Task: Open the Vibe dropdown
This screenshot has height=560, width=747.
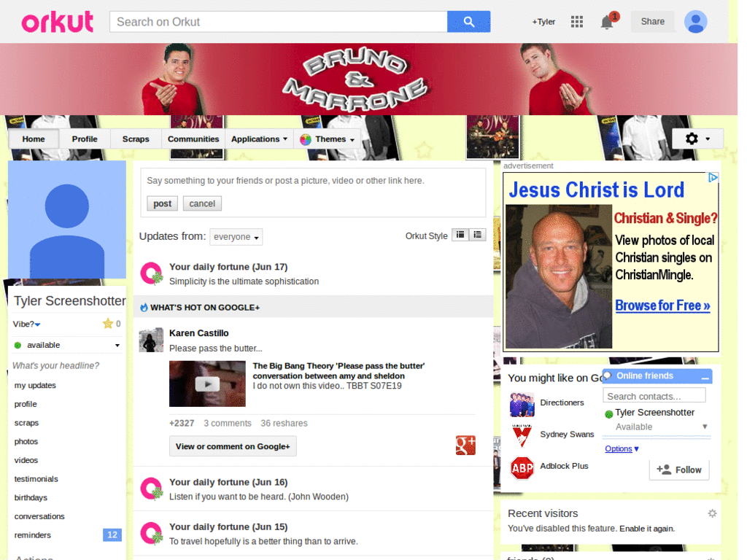Action: point(27,324)
